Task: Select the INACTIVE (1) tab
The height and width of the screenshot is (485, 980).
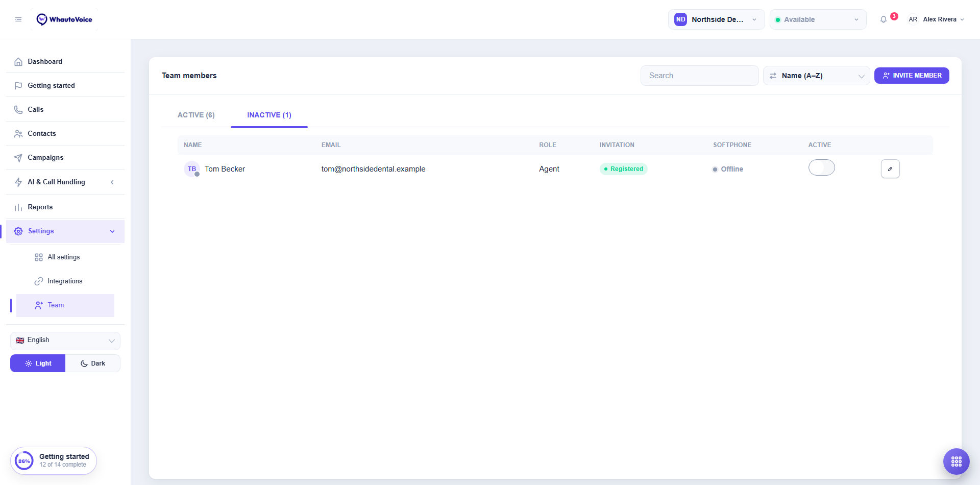Action: pyautogui.click(x=269, y=115)
